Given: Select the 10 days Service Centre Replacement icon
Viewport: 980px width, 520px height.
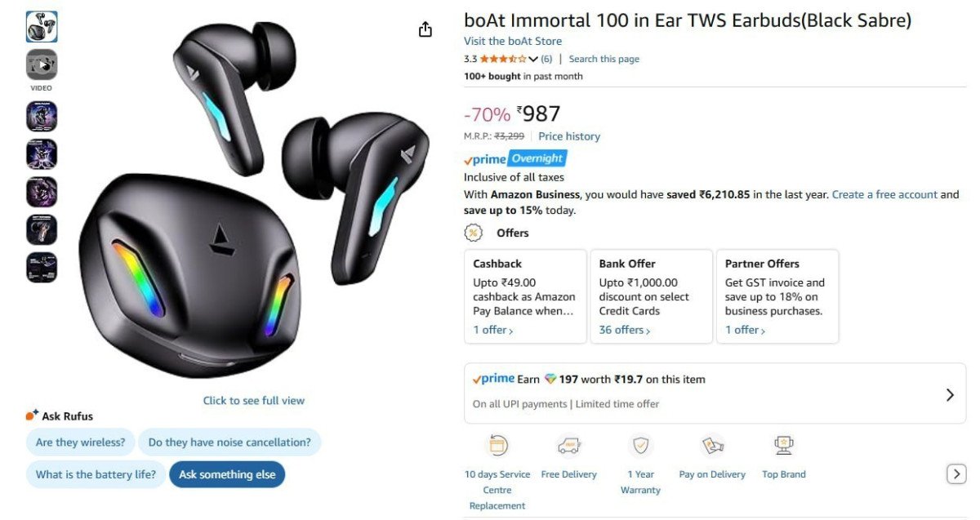Looking at the screenshot, I should tap(497, 443).
